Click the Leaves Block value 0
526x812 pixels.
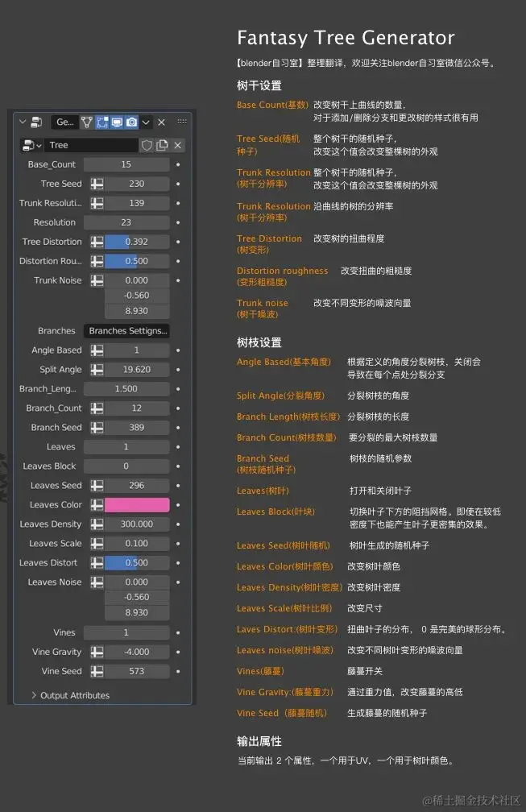pyautogui.click(x=126, y=466)
